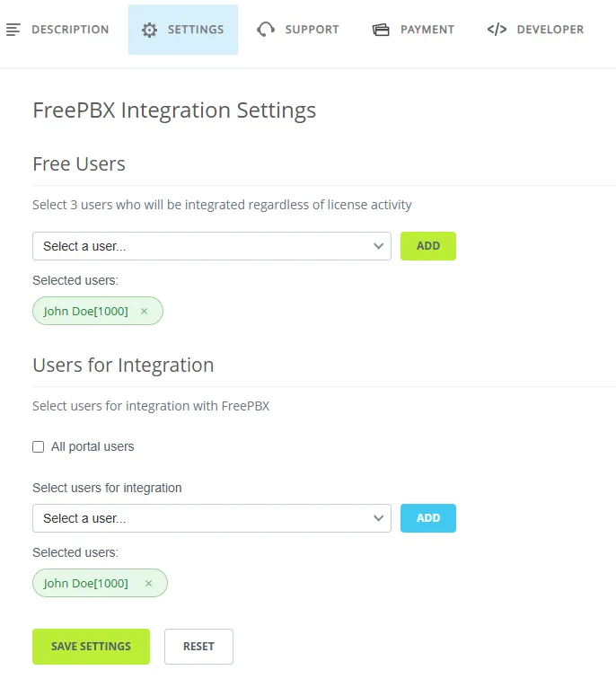616x679 pixels.
Task: Switch to the Description tab
Action: point(57,30)
